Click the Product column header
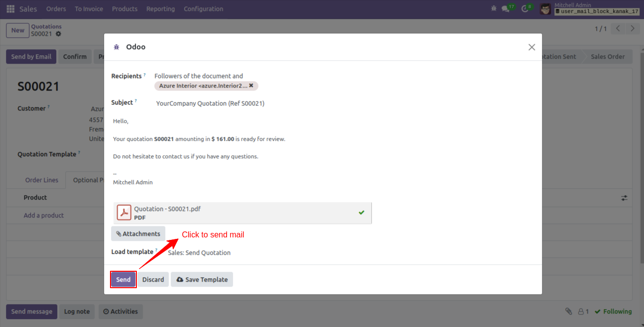 coord(35,198)
